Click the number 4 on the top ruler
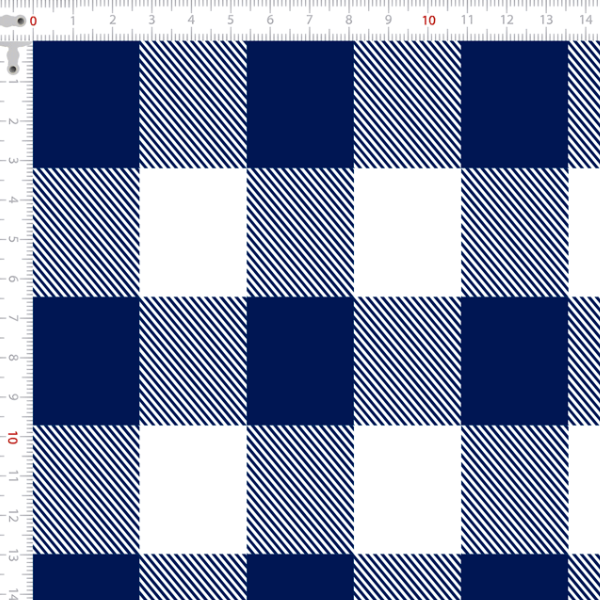Screen dimensions: 600x600 (x=191, y=20)
